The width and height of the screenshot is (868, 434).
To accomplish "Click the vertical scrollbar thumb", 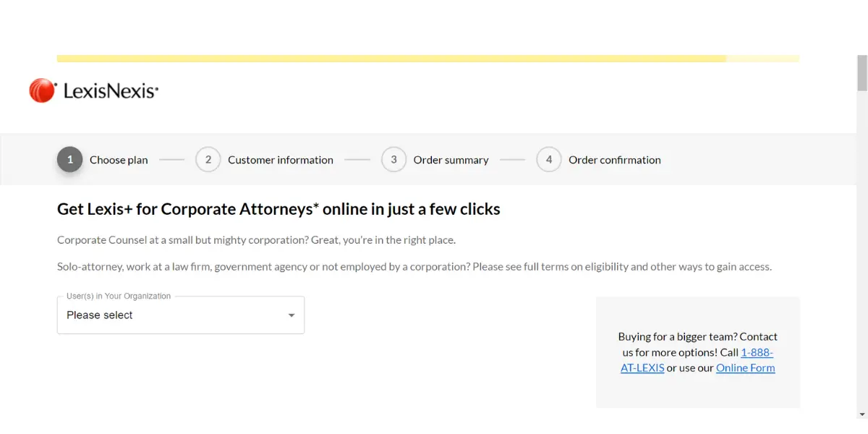I will pyautogui.click(x=861, y=73).
